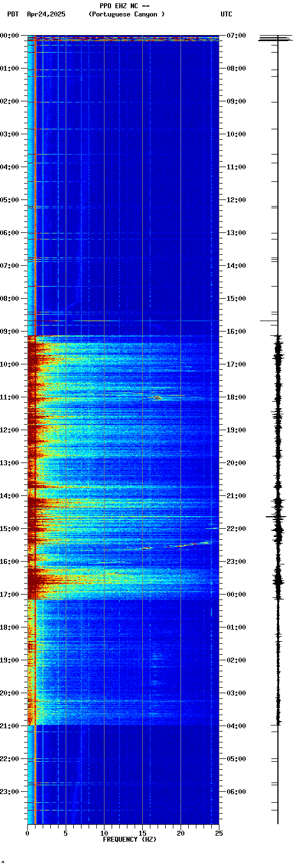Click the frequency axis '15' tick label
Screen dimensions: 302x868
click(x=142, y=833)
